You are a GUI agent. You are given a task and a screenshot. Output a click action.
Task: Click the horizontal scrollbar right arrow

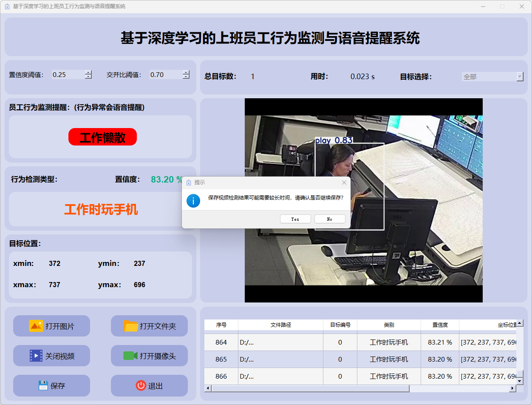pyautogui.click(x=512, y=388)
